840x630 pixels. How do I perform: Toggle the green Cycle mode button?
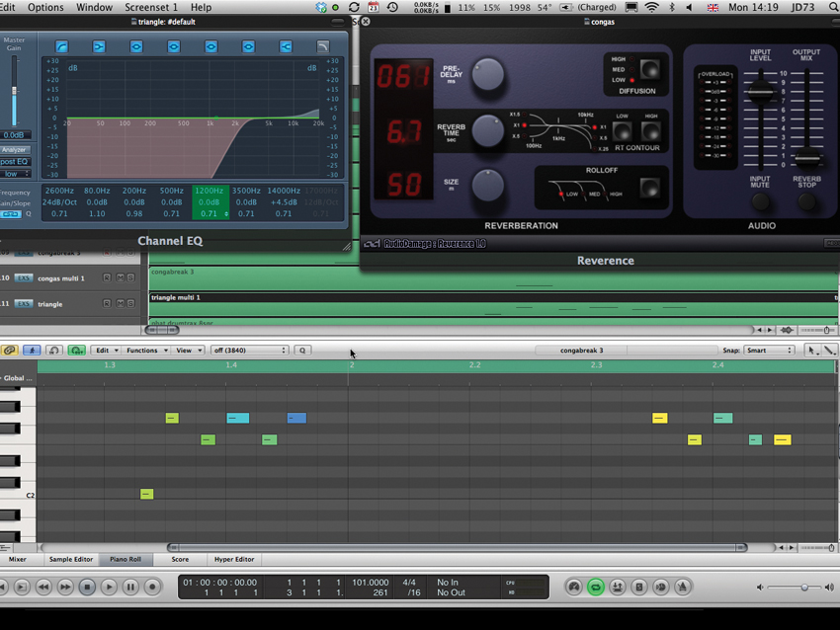(595, 588)
